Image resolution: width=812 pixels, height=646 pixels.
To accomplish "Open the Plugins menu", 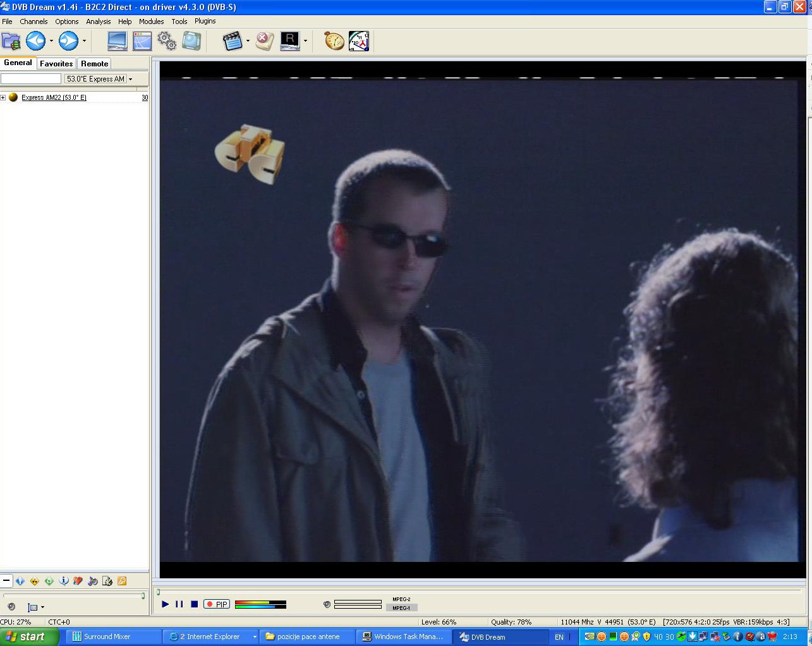I will 205,21.
